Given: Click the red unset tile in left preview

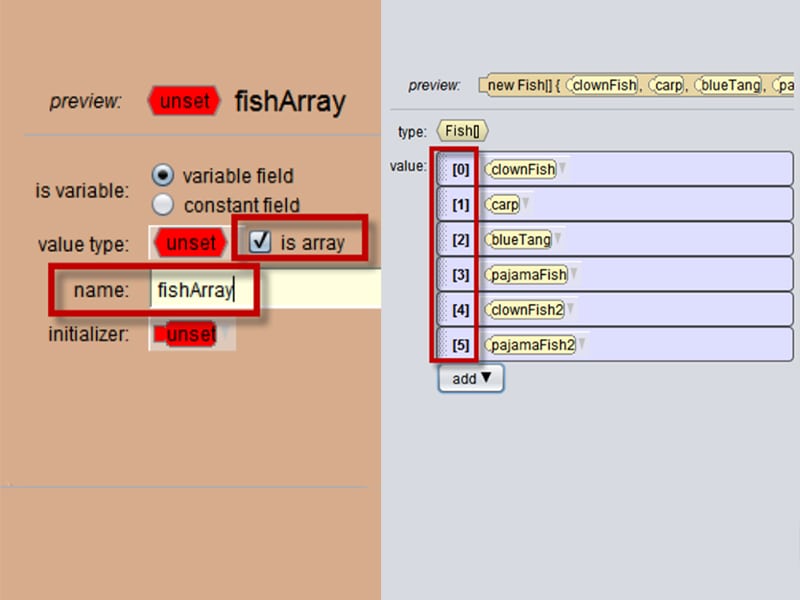Looking at the screenshot, I should 184,101.
